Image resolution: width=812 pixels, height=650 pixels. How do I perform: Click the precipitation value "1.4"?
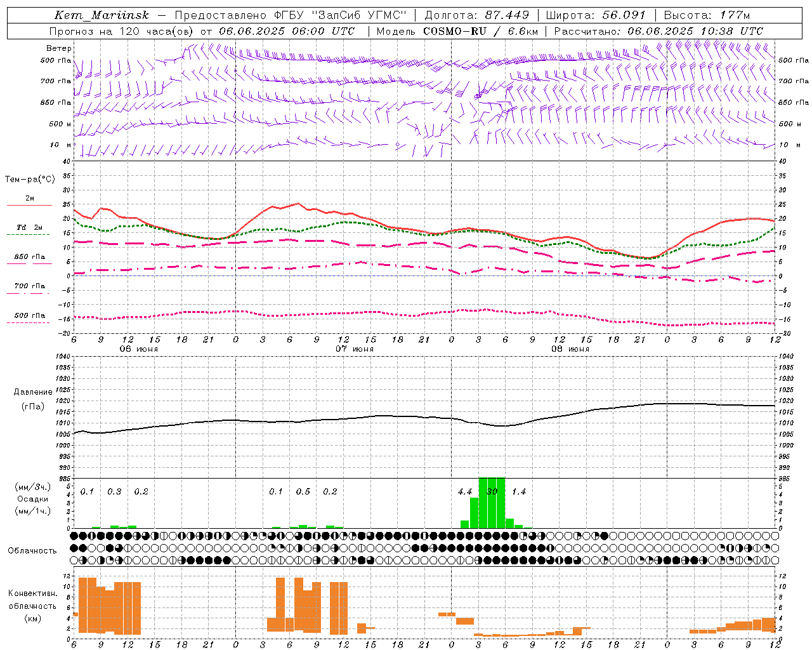coord(519,492)
